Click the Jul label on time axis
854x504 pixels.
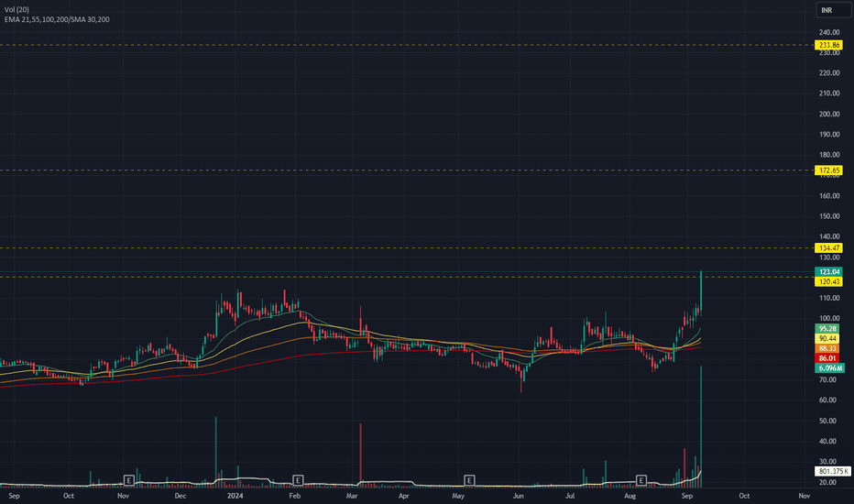click(570, 496)
